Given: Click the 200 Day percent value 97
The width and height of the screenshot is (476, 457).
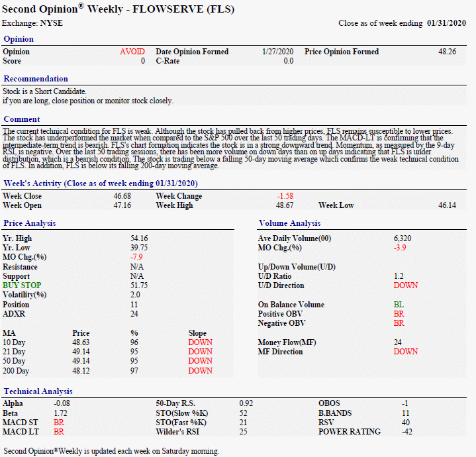Looking at the screenshot, I should [x=134, y=371].
